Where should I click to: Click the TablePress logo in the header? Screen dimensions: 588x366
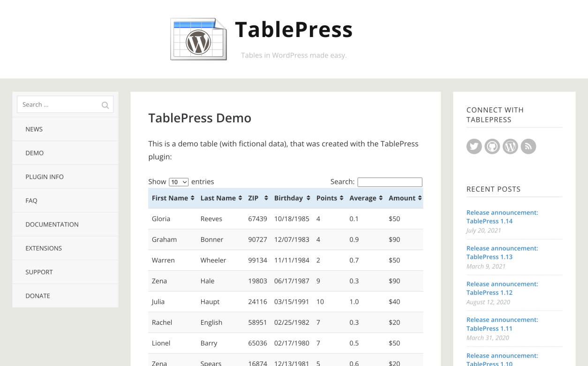[198, 39]
